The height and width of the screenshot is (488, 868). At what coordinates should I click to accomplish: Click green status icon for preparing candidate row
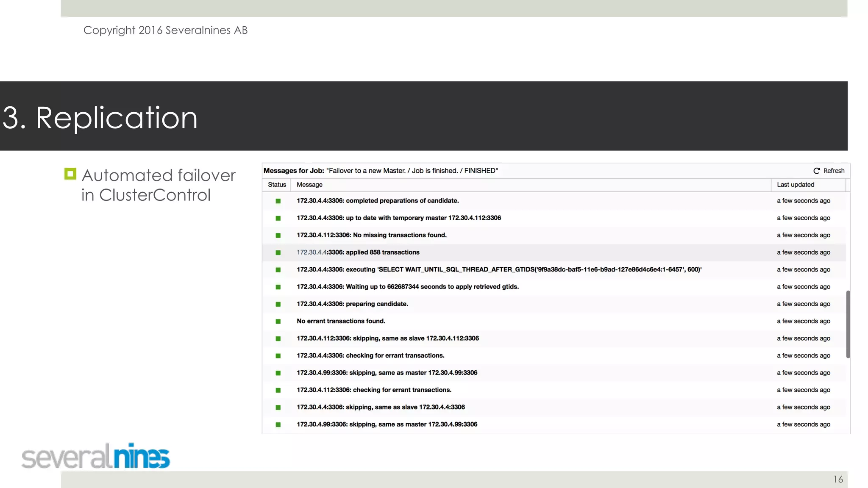278,304
